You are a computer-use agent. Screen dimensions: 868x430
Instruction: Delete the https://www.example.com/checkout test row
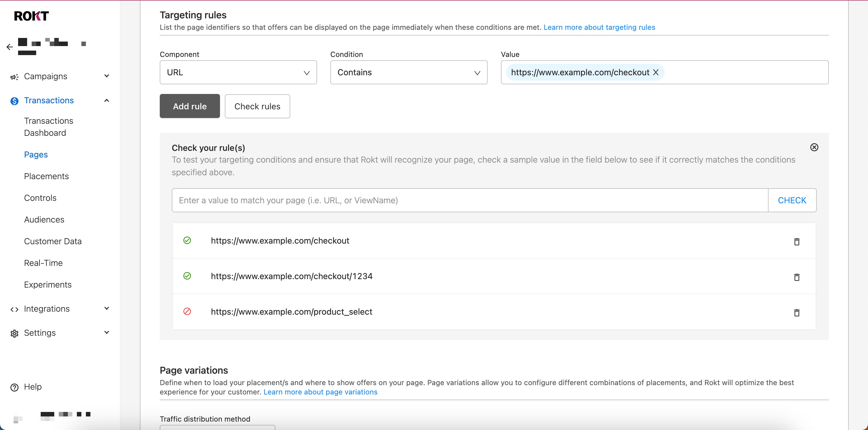pos(797,241)
